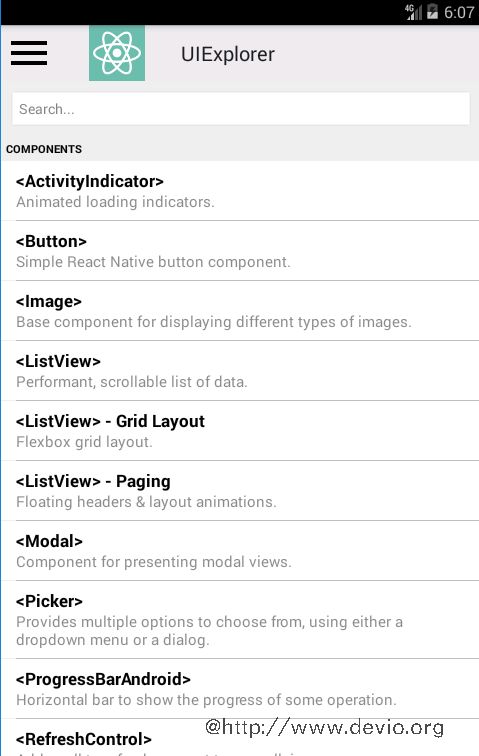Tap the 4G signal strength icon
Screen dimensions: 479x756
[x=413, y=12]
